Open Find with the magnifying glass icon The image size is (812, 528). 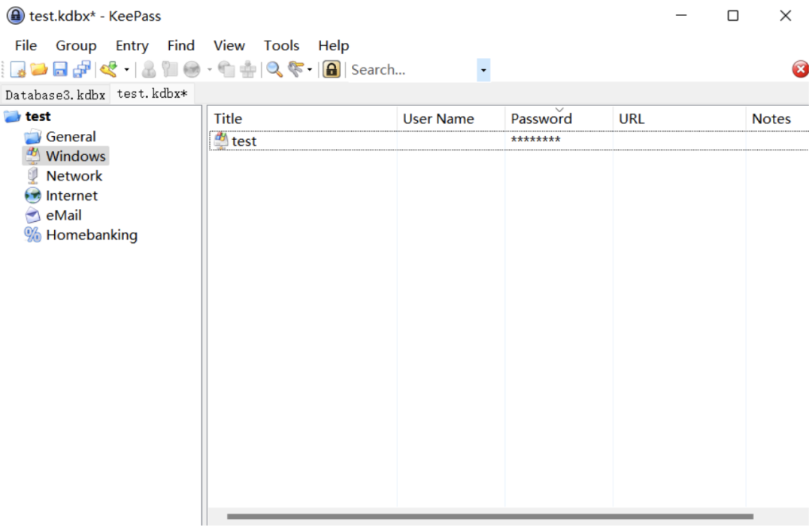pos(274,69)
